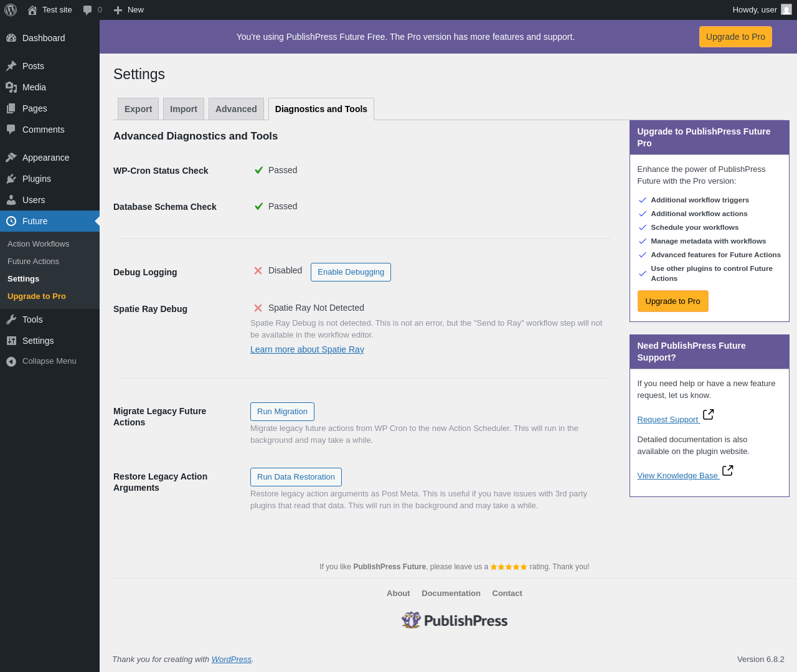Click the Media icon in sidebar

point(11,87)
